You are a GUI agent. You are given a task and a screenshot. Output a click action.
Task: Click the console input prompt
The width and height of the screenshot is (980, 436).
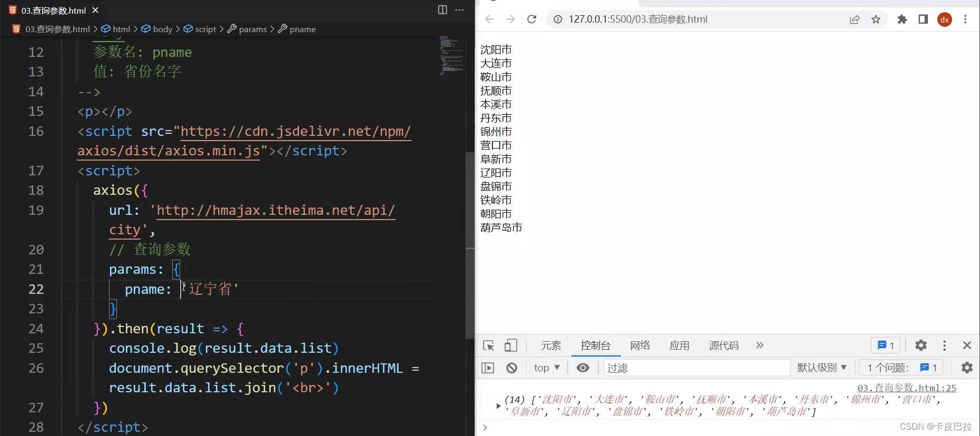[x=727, y=428]
